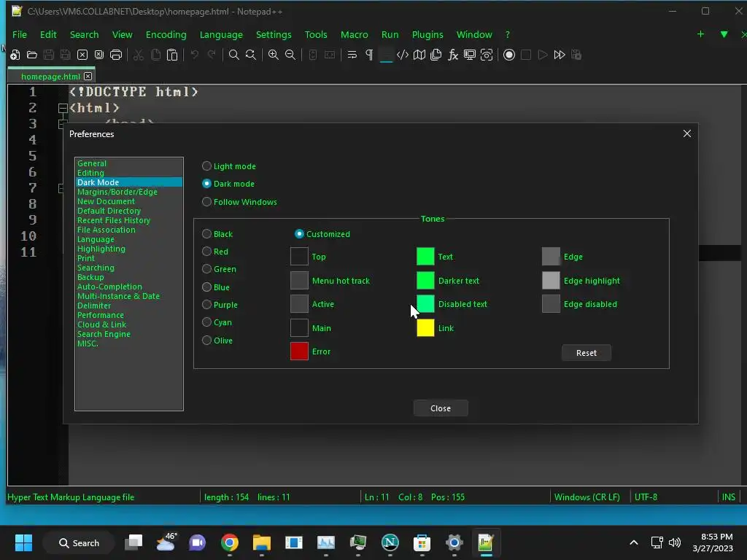Choose the Green tone radio button

206,268
